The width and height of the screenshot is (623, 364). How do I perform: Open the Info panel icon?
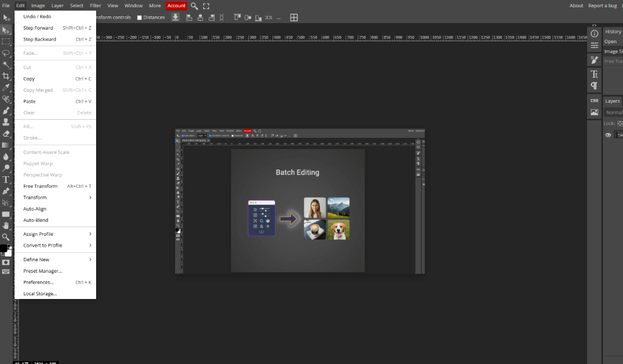(x=594, y=33)
